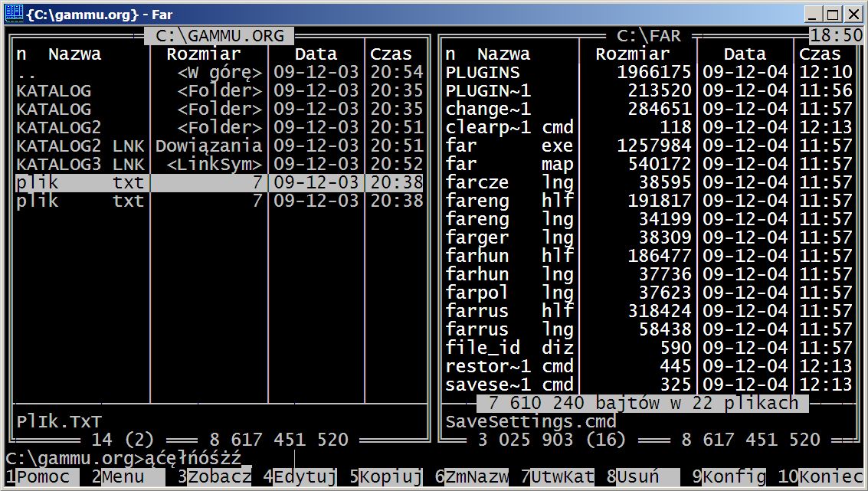868x491 pixels.
Task: Click the 5Kopiuj function key
Action: pos(386,476)
